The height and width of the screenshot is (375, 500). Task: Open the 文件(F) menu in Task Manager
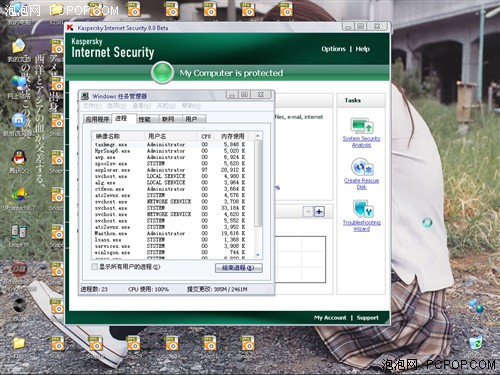click(91, 106)
